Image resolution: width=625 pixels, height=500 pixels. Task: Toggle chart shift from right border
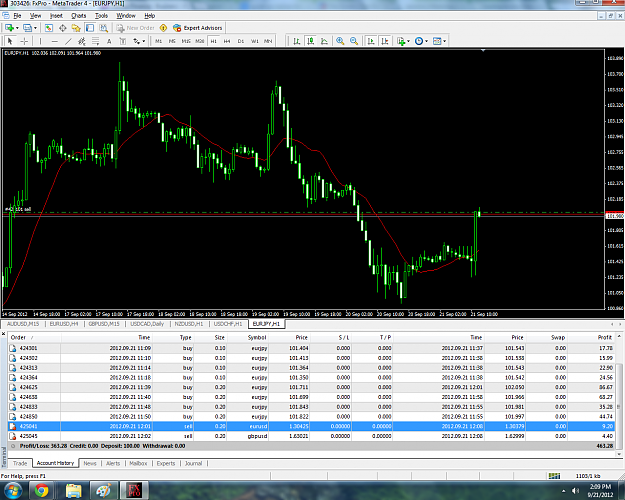point(385,41)
